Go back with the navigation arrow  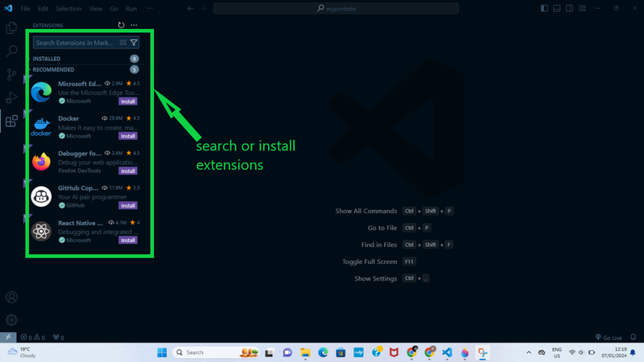[190, 8]
